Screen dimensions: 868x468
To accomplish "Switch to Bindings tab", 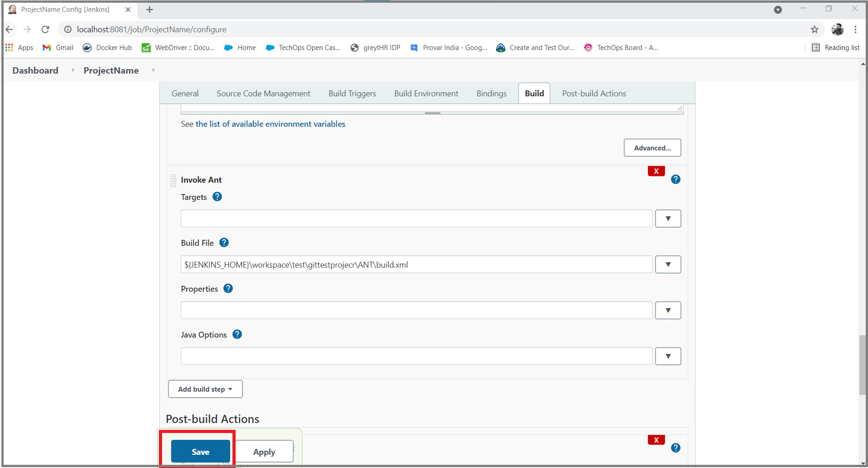I will (x=491, y=93).
